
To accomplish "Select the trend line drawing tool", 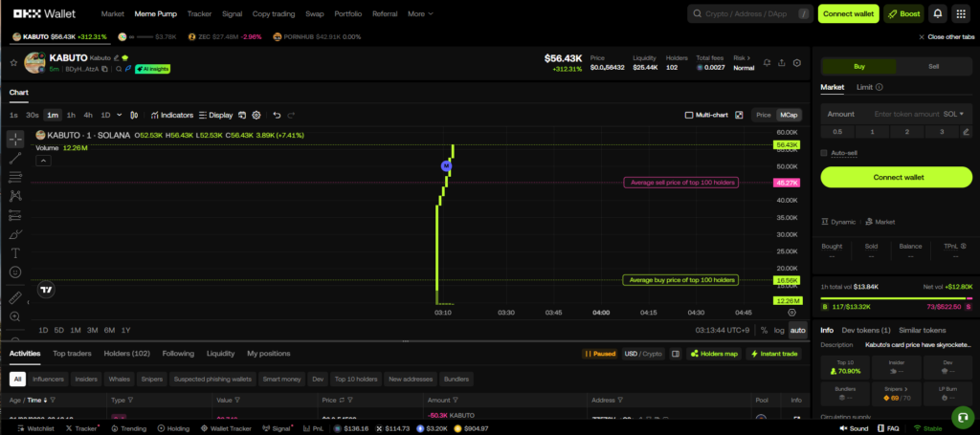I will pos(15,158).
